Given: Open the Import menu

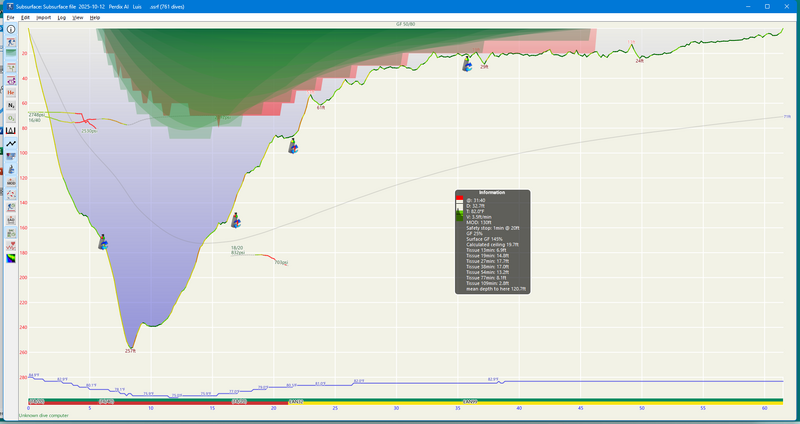Looking at the screenshot, I should [x=43, y=18].
